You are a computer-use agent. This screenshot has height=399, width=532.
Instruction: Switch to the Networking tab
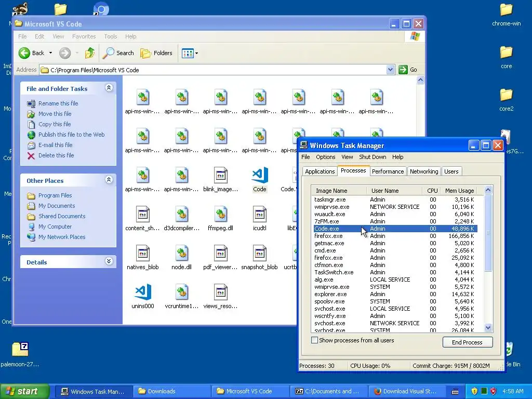click(424, 171)
